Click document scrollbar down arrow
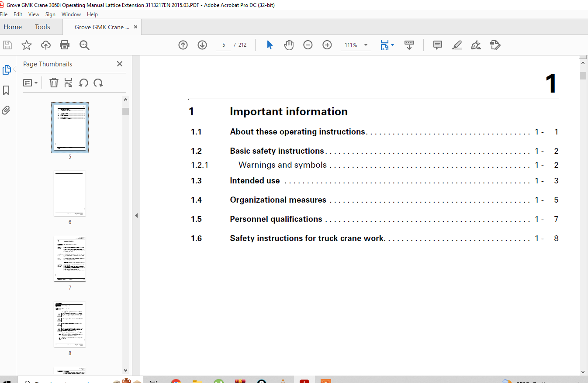 coord(583,372)
